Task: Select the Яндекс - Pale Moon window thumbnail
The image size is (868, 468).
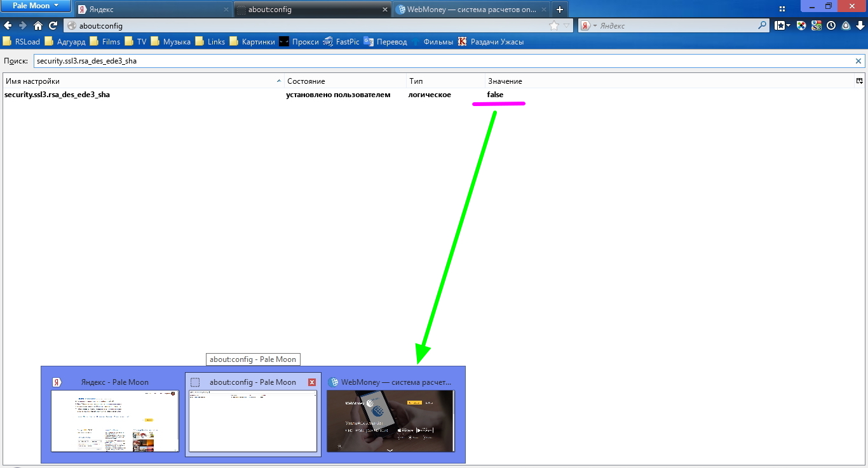Action: (x=115, y=415)
